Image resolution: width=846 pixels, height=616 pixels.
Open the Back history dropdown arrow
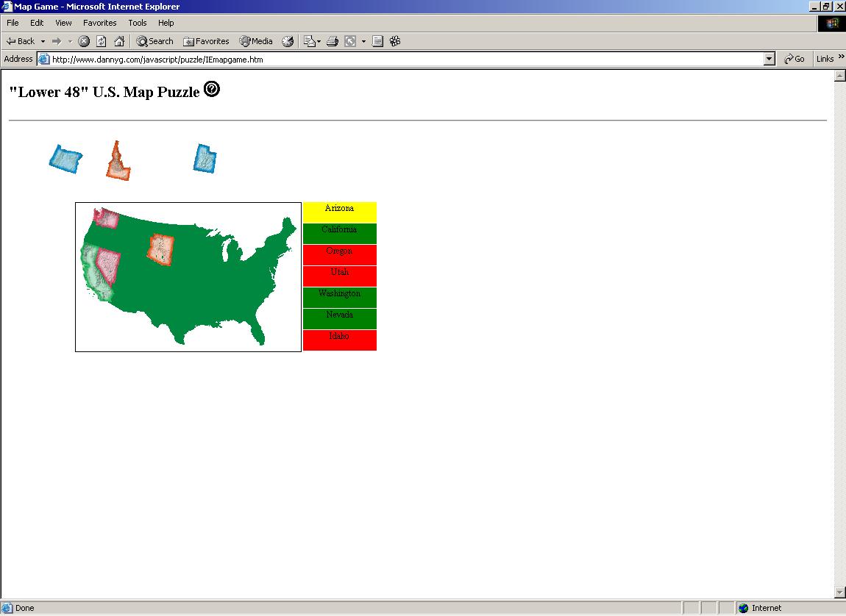(43, 41)
